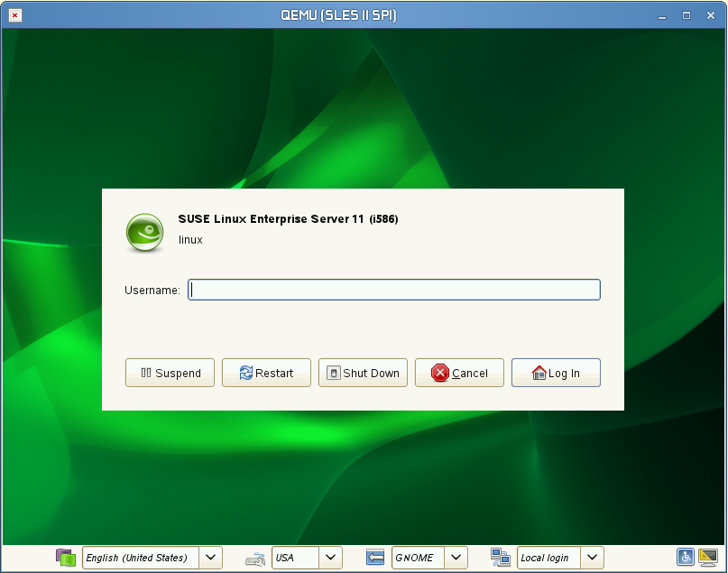Viewport: 728px width, 573px height.
Task: Click the QEMU window menu button at top-left
Action: click(x=14, y=15)
